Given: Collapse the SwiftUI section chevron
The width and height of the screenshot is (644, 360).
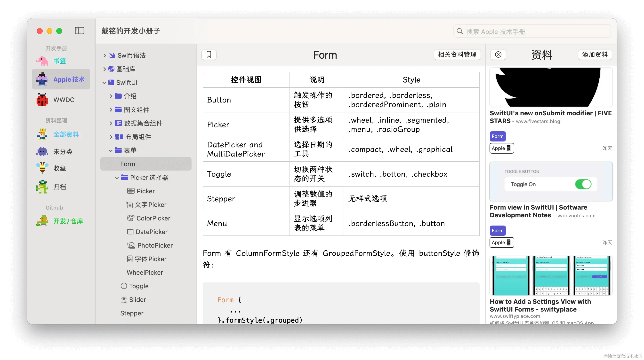Looking at the screenshot, I should pos(104,83).
